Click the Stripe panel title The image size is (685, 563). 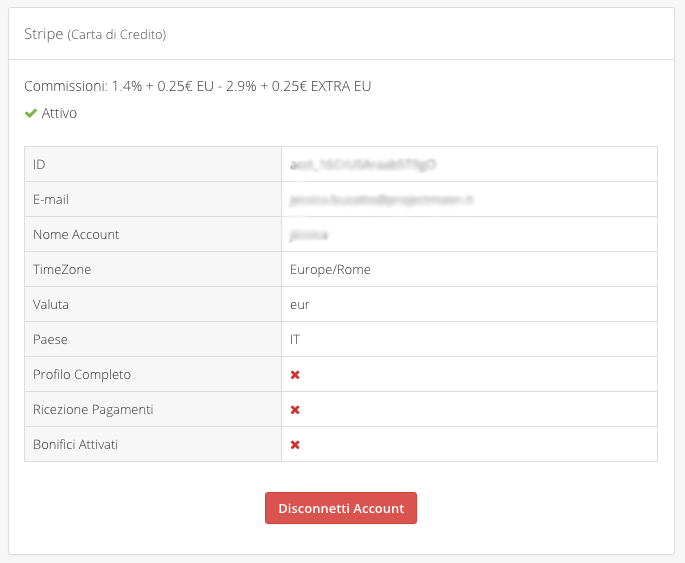[95, 34]
